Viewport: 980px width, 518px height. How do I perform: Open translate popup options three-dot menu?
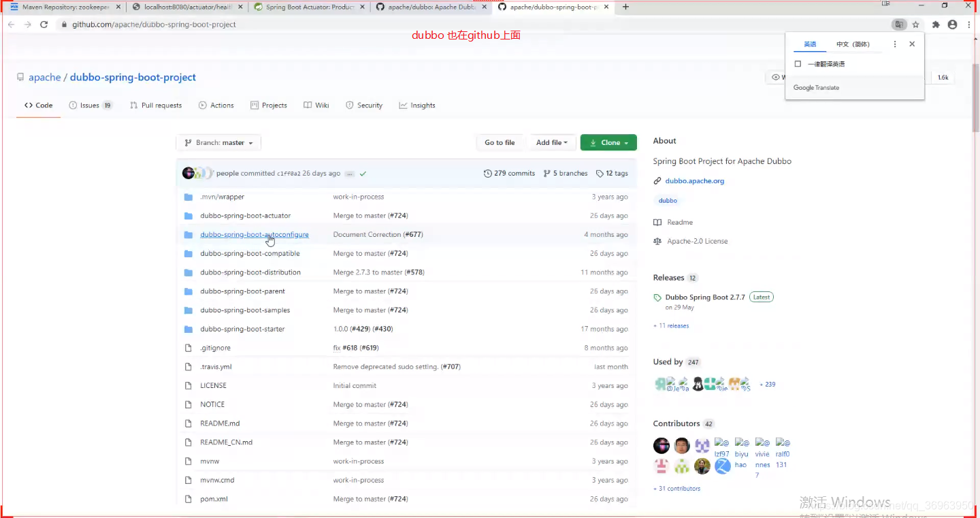pos(895,44)
